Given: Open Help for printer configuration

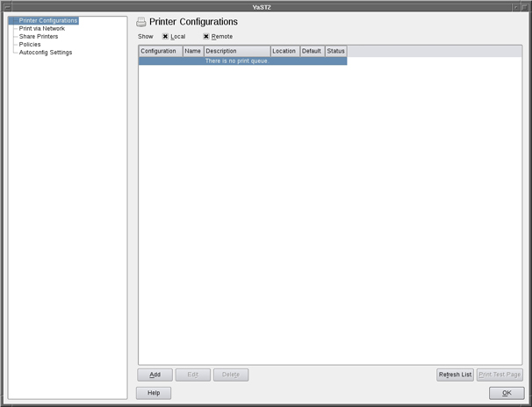Looking at the screenshot, I should (154, 393).
